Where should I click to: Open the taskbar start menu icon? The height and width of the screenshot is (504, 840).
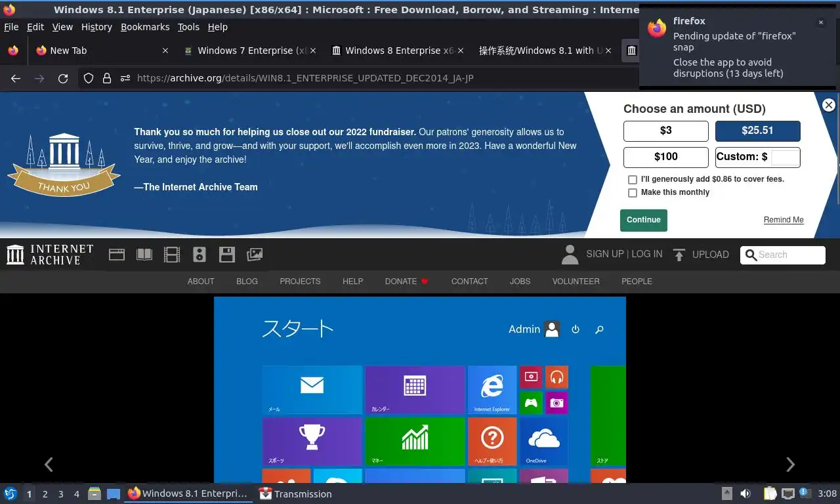(10, 493)
